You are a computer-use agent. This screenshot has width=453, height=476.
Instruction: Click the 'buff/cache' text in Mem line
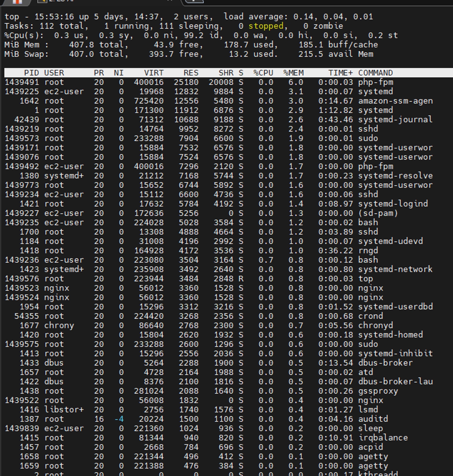click(353, 45)
